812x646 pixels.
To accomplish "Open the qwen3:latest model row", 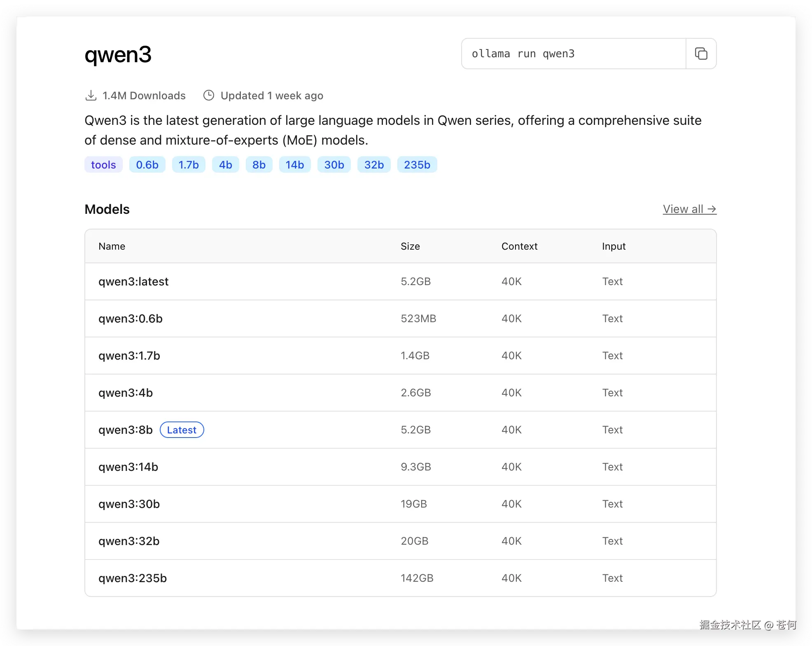I will click(x=133, y=282).
